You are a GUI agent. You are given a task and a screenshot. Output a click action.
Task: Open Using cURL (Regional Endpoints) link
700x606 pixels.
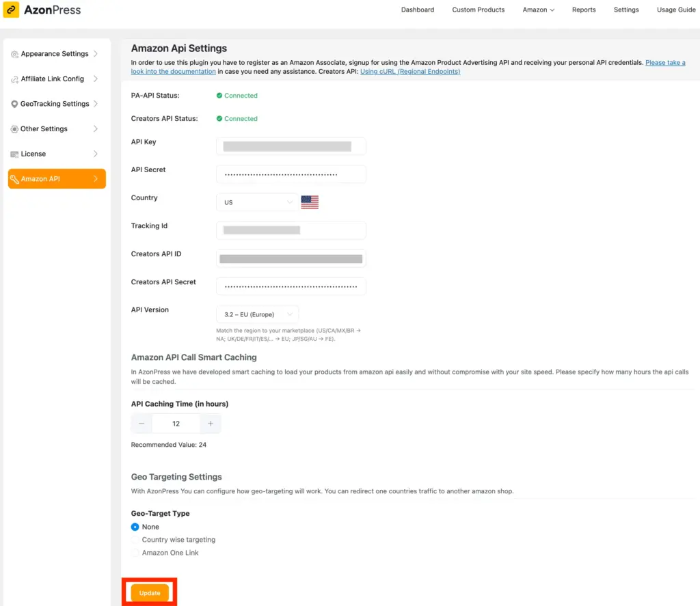click(410, 72)
